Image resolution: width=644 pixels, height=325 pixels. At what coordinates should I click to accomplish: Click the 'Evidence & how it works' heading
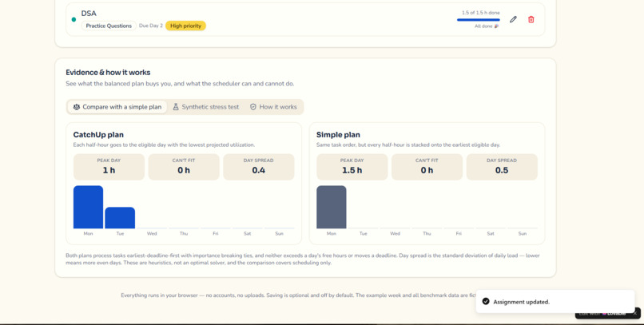tap(108, 72)
